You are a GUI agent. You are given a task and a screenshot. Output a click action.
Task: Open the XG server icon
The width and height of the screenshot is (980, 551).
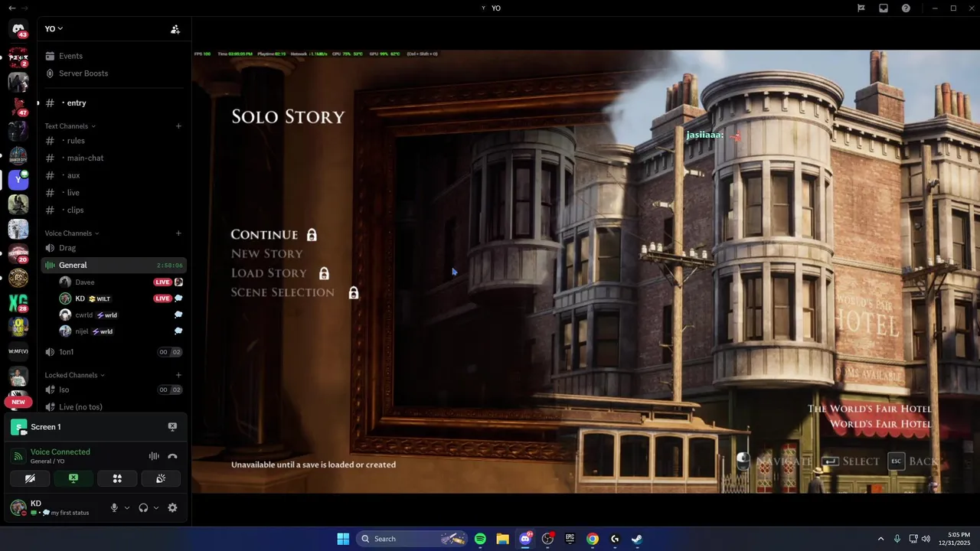tap(18, 303)
